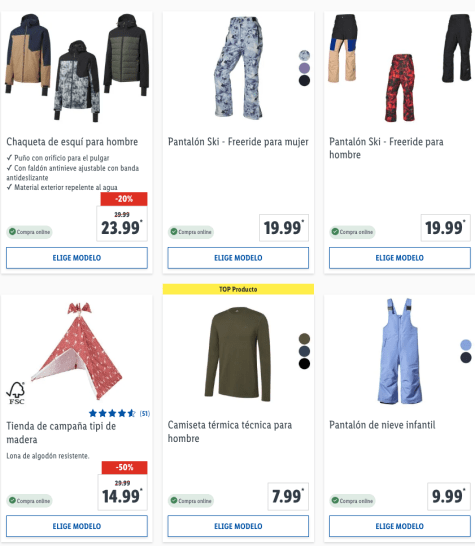
Task: Select purple swatch for women's ski pants
Action: (x=304, y=68)
